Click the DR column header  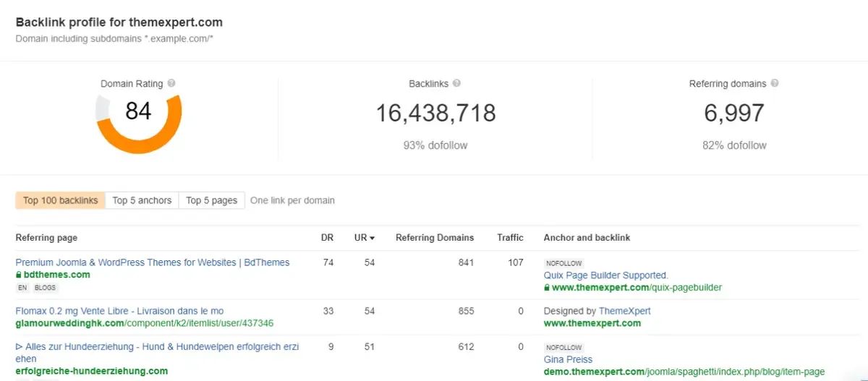point(328,238)
